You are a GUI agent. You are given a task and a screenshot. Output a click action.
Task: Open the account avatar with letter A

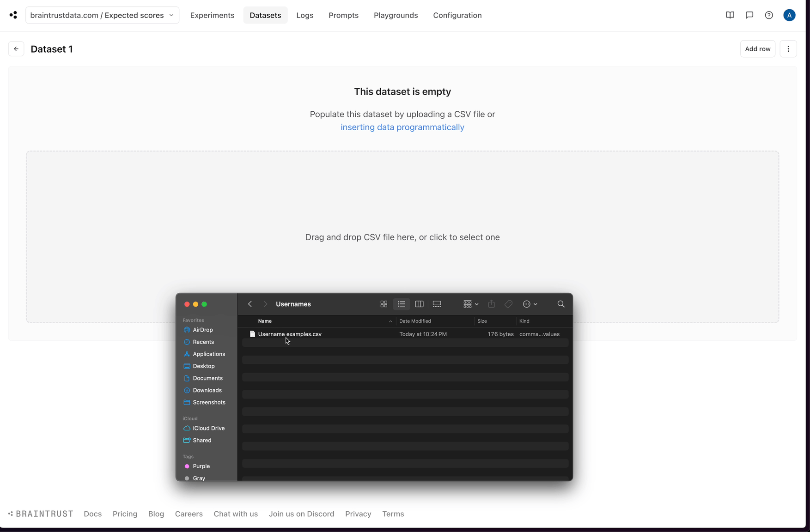789,15
